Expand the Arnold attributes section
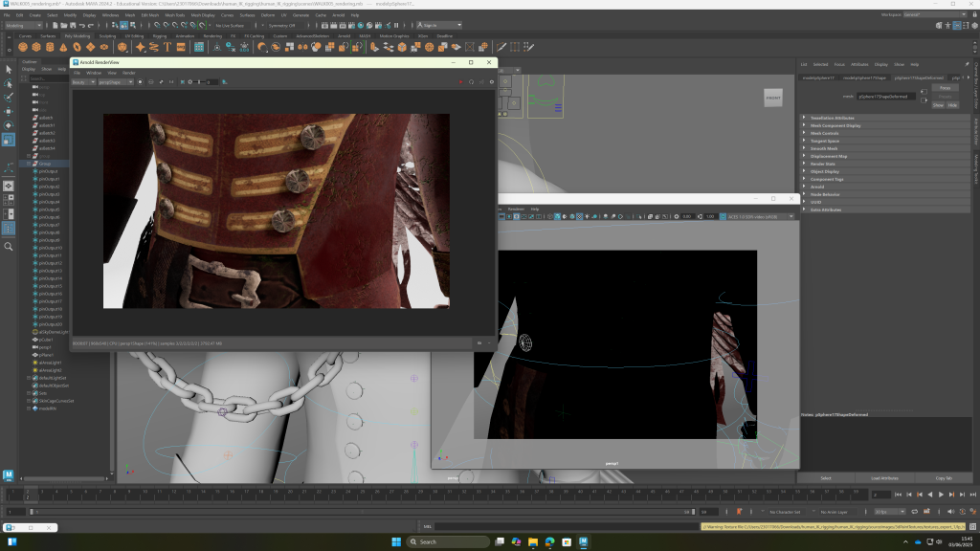The width and height of the screenshot is (980, 551). (x=817, y=187)
